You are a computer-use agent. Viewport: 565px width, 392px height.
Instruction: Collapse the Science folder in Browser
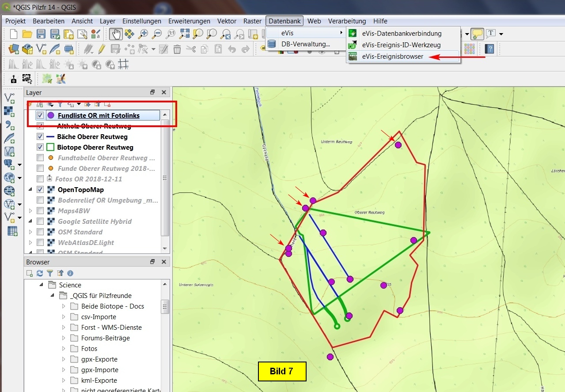[42, 285]
